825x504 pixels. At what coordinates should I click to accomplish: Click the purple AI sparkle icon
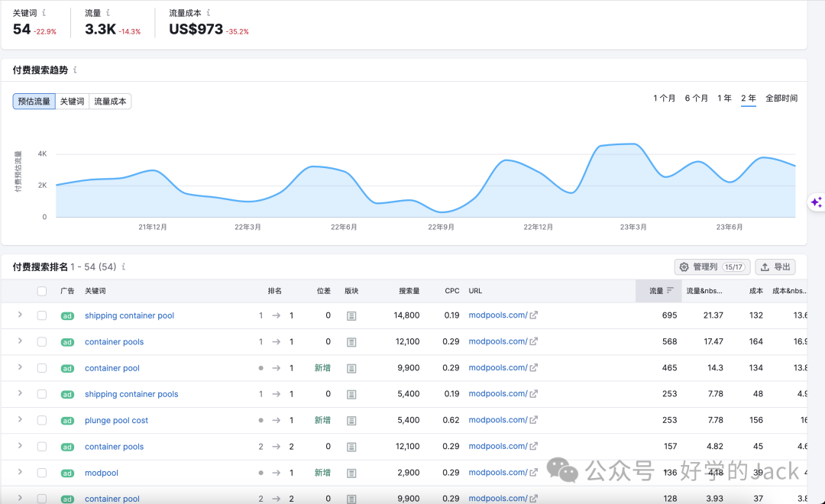(x=816, y=202)
